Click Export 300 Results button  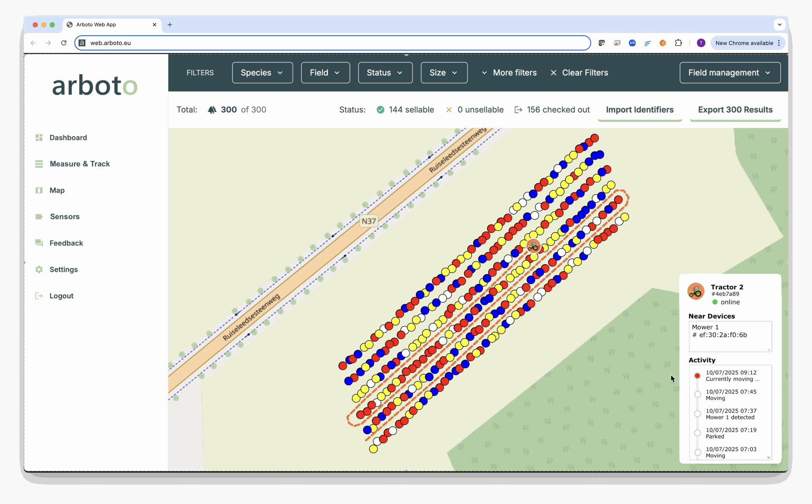point(735,110)
